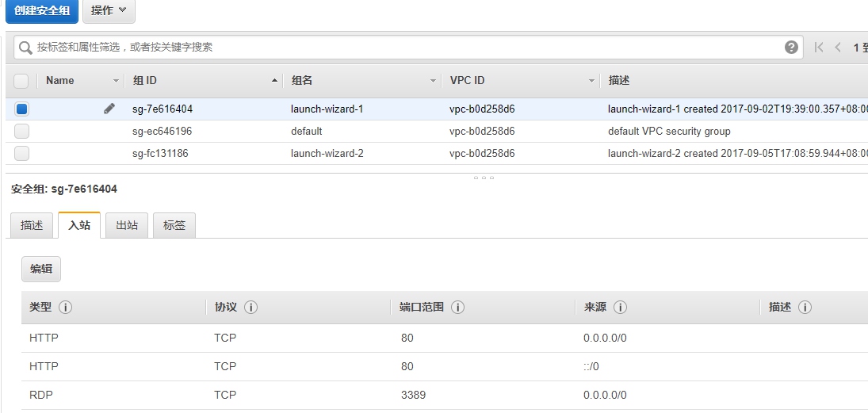Click the info icon next to 类型
Image resolution: width=868 pixels, height=413 pixels.
(65, 308)
